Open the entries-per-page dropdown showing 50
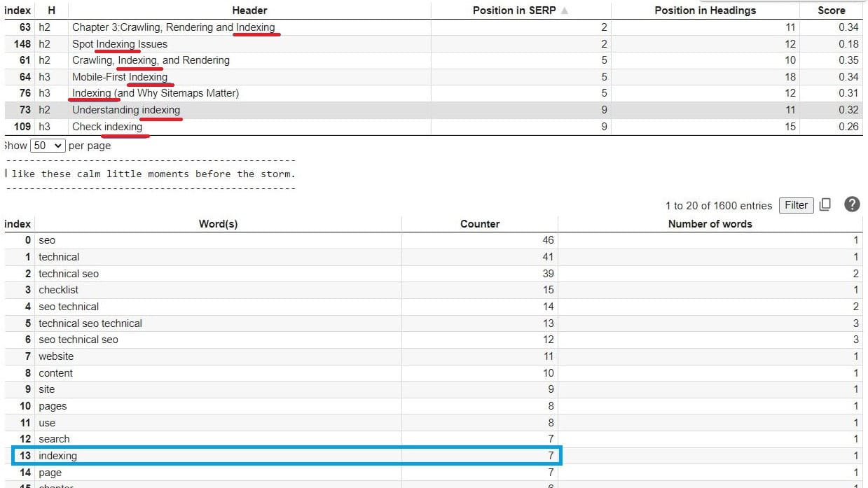 tap(46, 146)
